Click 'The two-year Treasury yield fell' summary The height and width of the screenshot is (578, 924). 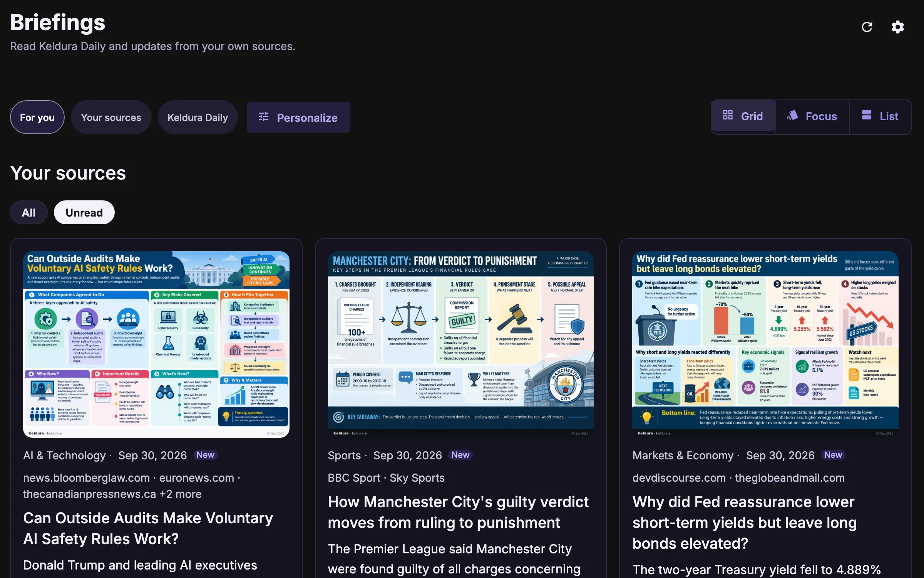point(757,570)
